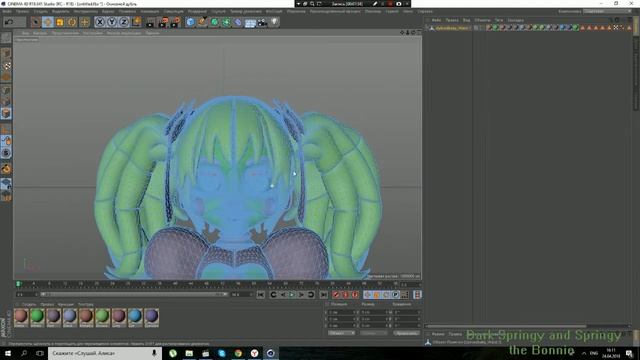Select the Live Selection tool
The height and width of the screenshot is (360, 640).
coord(36,22)
